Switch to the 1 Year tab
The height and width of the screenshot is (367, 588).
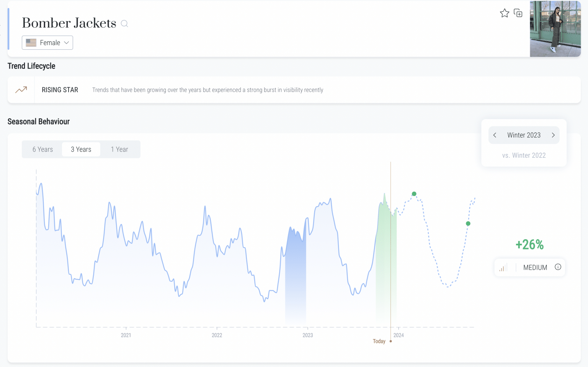[x=119, y=149]
